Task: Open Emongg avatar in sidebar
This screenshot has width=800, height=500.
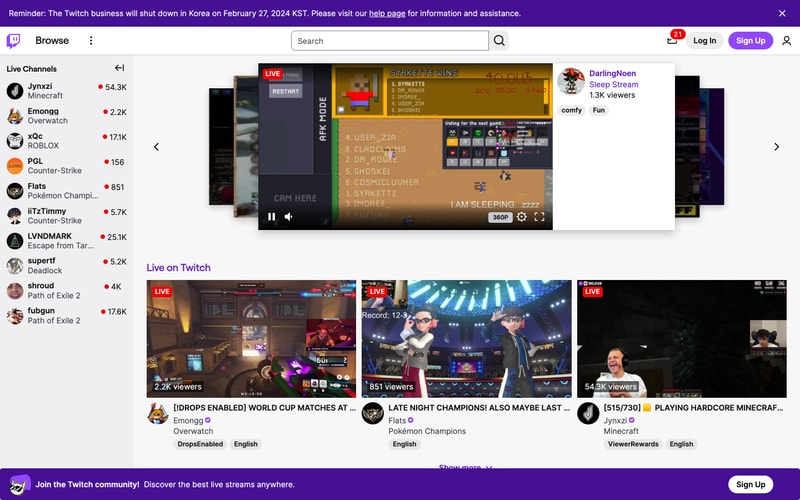Action: point(15,116)
